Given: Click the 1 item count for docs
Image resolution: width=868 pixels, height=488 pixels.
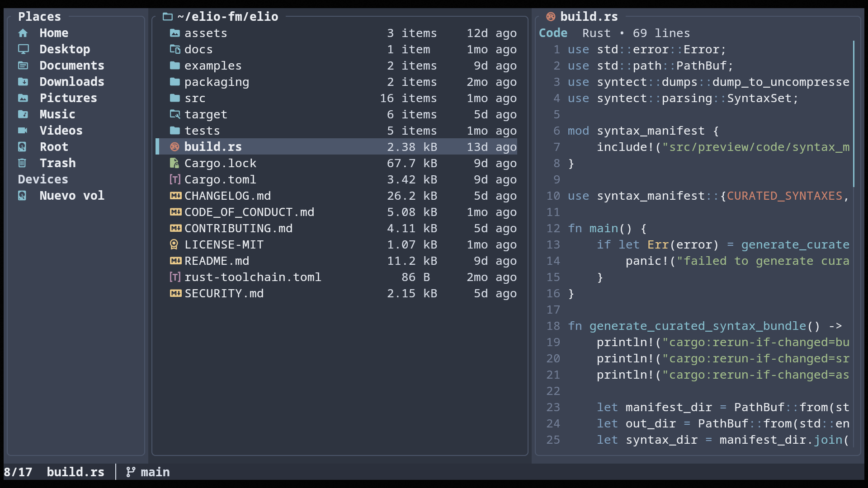Looking at the screenshot, I should coord(408,49).
